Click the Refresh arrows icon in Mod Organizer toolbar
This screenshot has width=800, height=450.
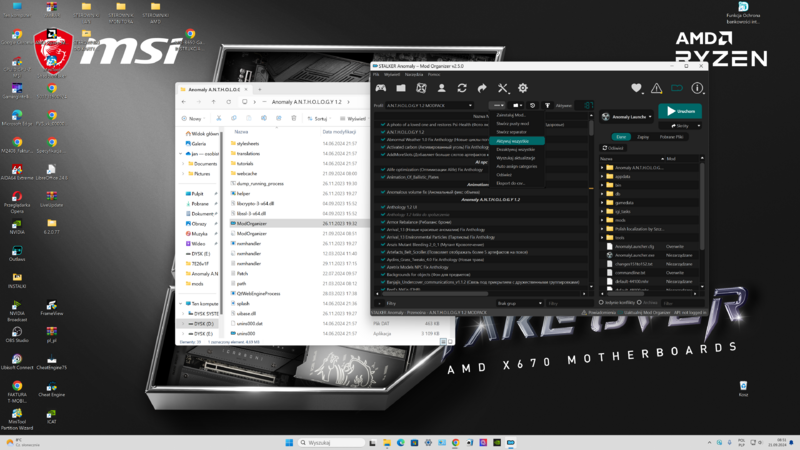pyautogui.click(x=461, y=88)
